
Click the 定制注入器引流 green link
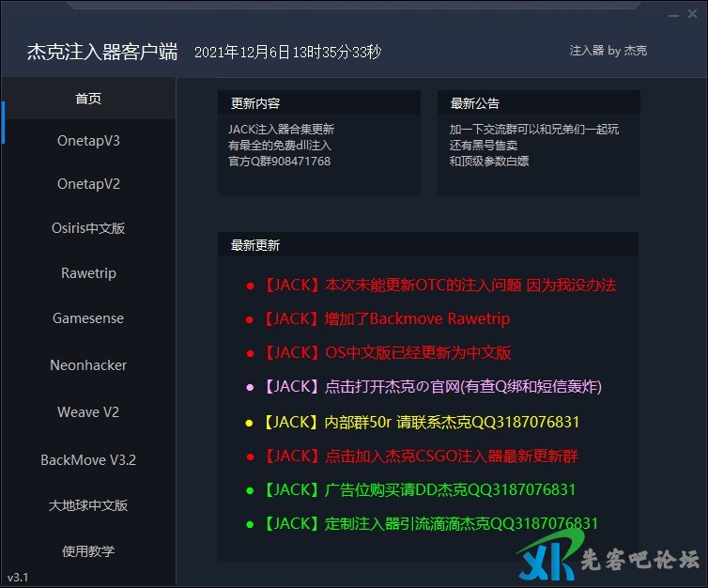(x=430, y=524)
